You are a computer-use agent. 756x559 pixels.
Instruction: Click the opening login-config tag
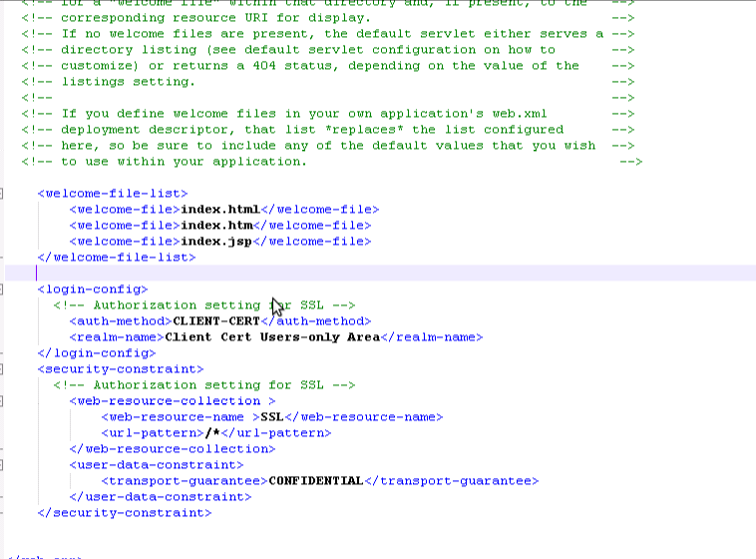pos(93,289)
